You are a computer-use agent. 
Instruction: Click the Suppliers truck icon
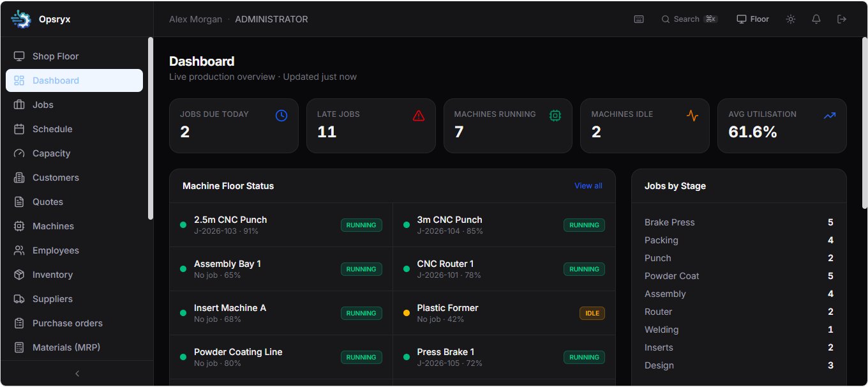(19, 299)
